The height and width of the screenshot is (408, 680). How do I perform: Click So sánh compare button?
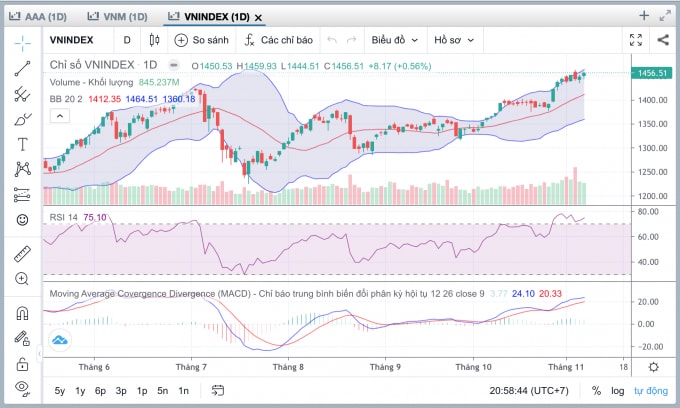click(201, 40)
